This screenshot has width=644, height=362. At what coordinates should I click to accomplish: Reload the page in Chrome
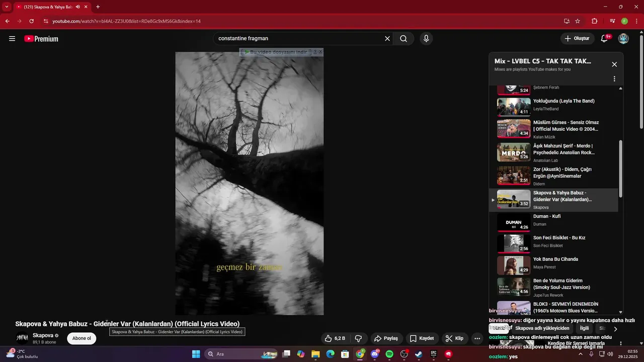point(32,21)
